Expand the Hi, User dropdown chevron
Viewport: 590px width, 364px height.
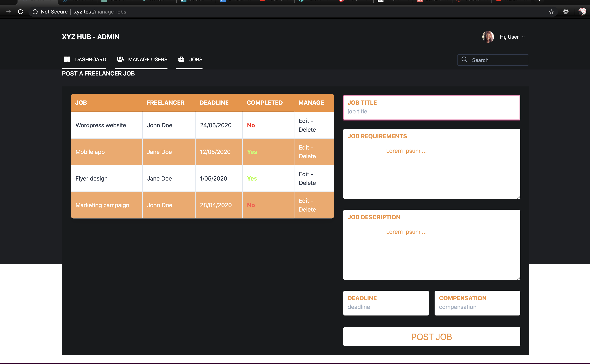pos(523,37)
